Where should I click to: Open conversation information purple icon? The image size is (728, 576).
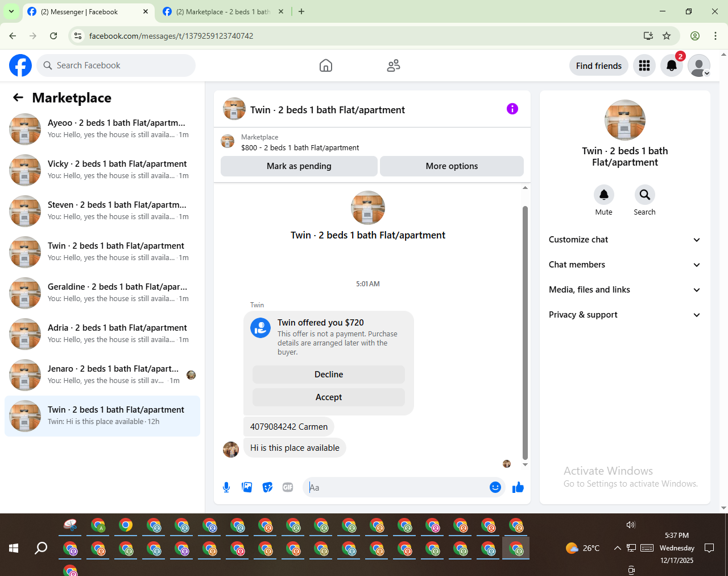point(512,109)
